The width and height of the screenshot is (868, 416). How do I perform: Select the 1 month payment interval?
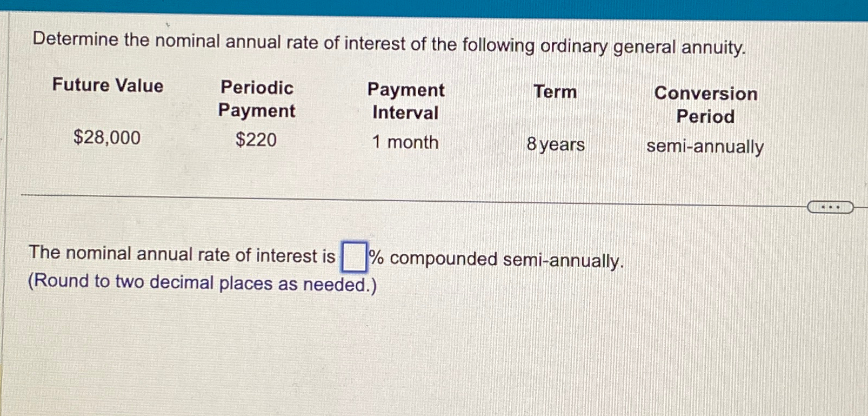pyautogui.click(x=405, y=142)
